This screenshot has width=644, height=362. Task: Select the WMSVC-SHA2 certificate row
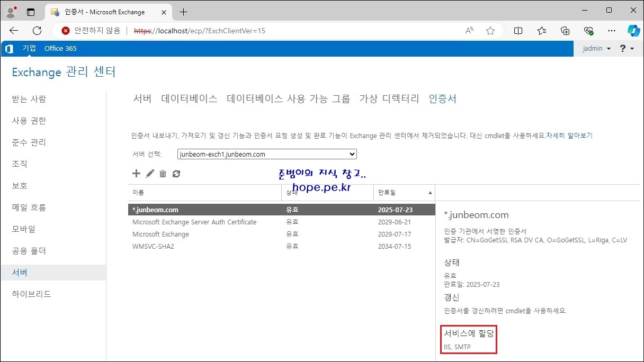point(281,247)
